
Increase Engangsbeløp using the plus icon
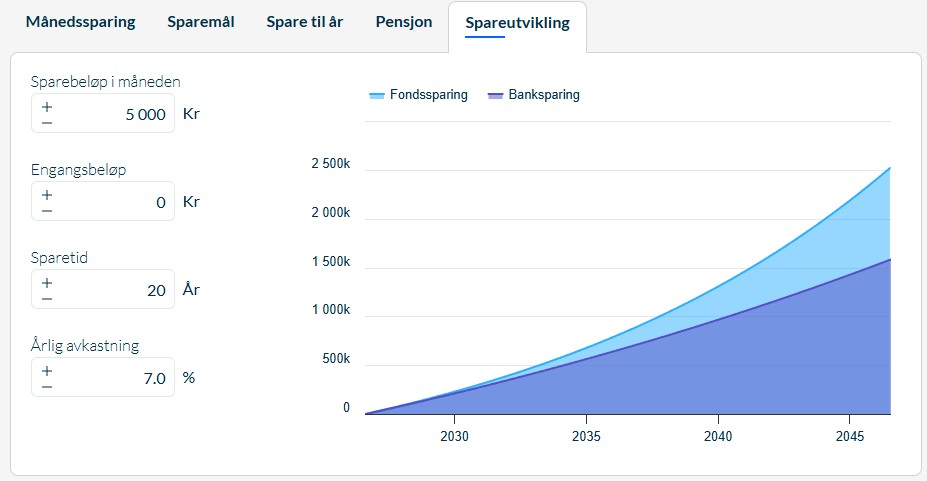tap(47, 194)
